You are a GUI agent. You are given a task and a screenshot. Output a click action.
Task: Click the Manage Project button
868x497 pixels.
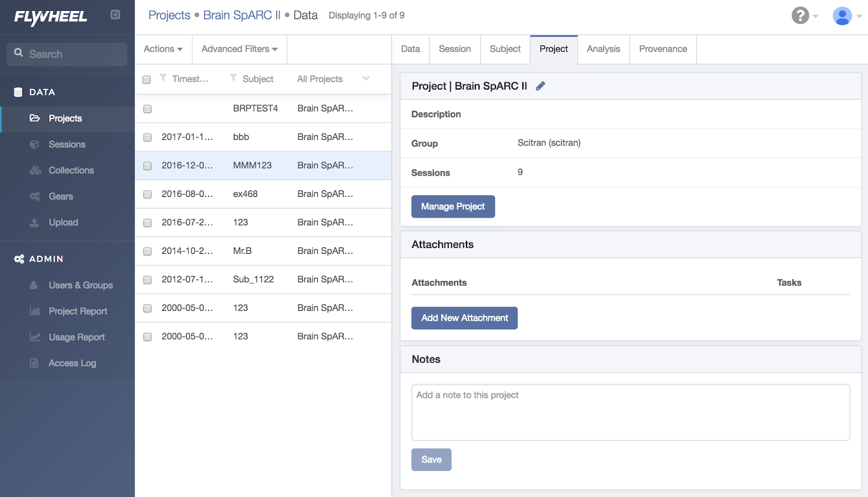coord(453,207)
